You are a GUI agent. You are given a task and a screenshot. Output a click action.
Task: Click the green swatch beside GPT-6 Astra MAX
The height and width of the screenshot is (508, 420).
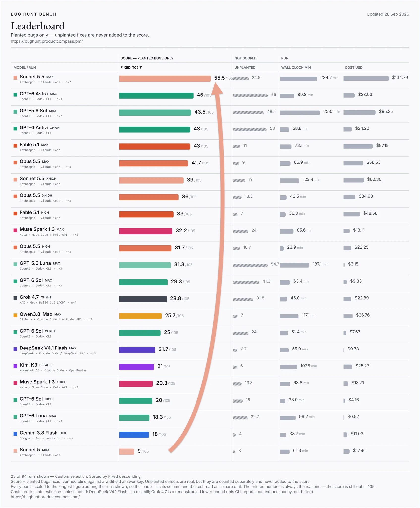click(x=15, y=95)
